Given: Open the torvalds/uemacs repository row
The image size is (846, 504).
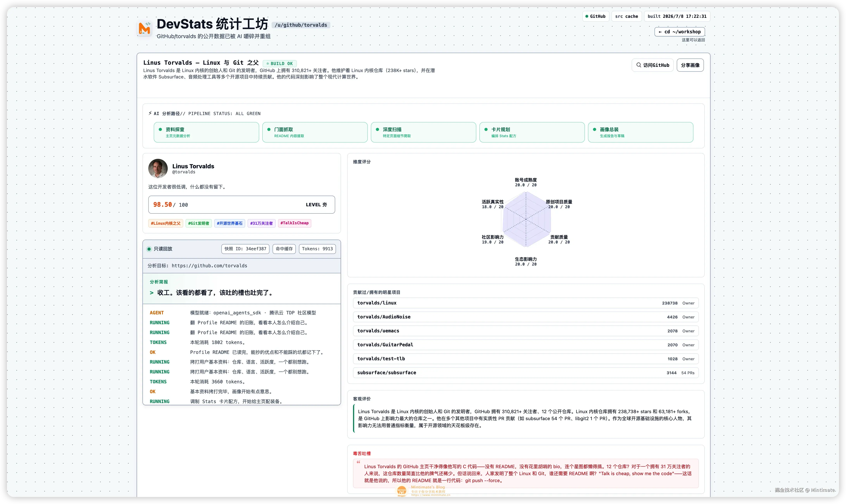Looking at the screenshot, I should [526, 331].
